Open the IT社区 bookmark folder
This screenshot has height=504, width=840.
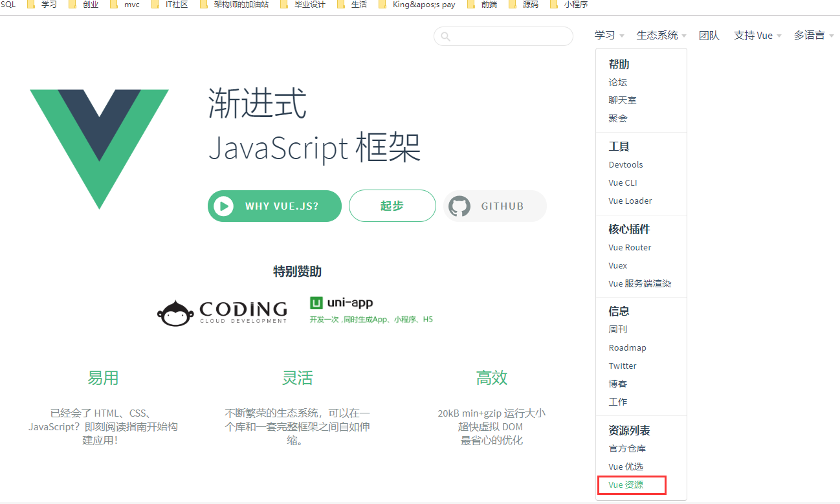click(x=169, y=5)
